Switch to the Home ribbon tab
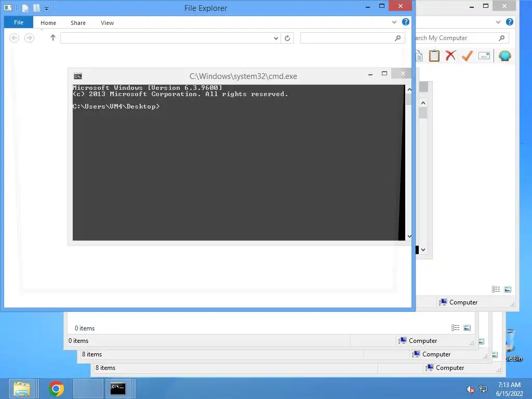Screen dimensions: 532x399 48,23
